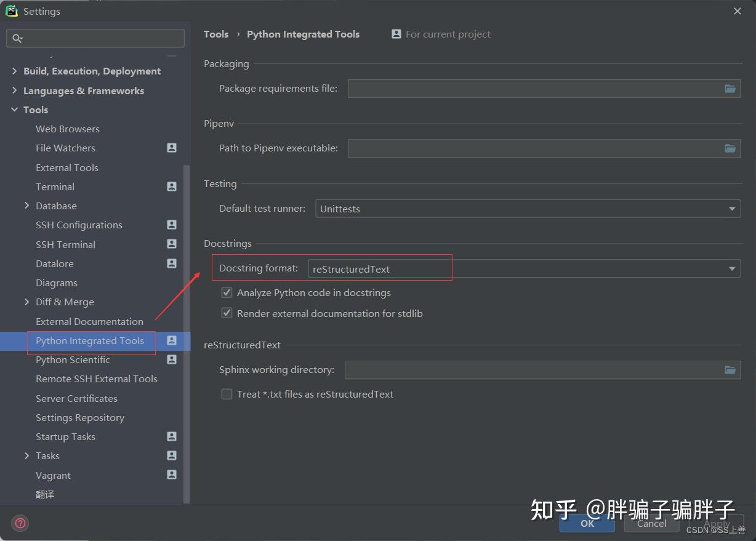Viewport: 756px width, 541px height.
Task: Uncheck Analyze Python code in docstrings
Action: [x=227, y=292]
